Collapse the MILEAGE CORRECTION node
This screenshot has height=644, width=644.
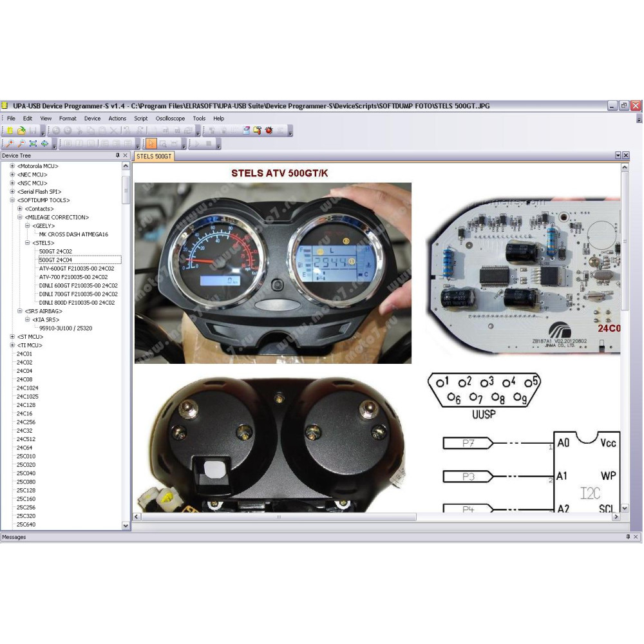point(20,217)
